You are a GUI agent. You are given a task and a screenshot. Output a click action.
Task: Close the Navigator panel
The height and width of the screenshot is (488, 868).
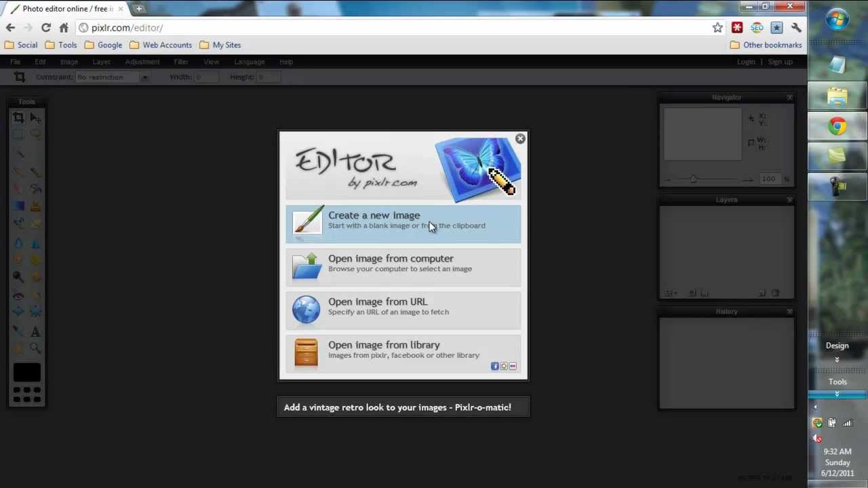pos(789,98)
